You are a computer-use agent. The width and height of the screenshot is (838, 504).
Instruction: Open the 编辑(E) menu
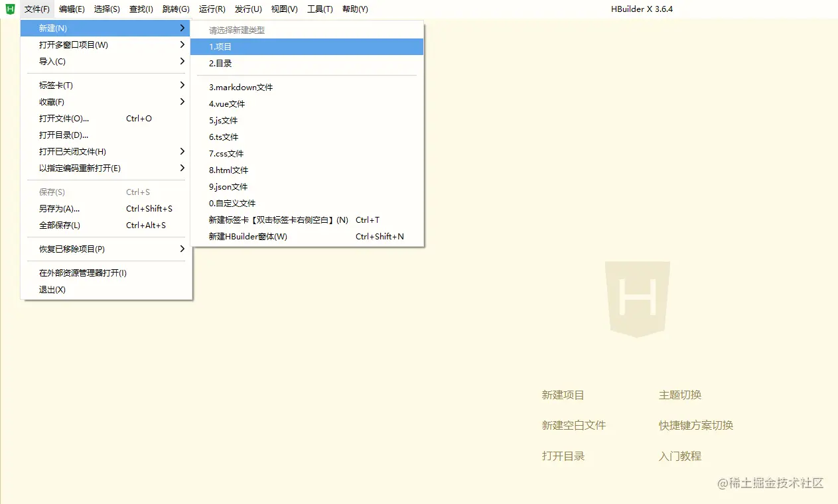(x=72, y=9)
